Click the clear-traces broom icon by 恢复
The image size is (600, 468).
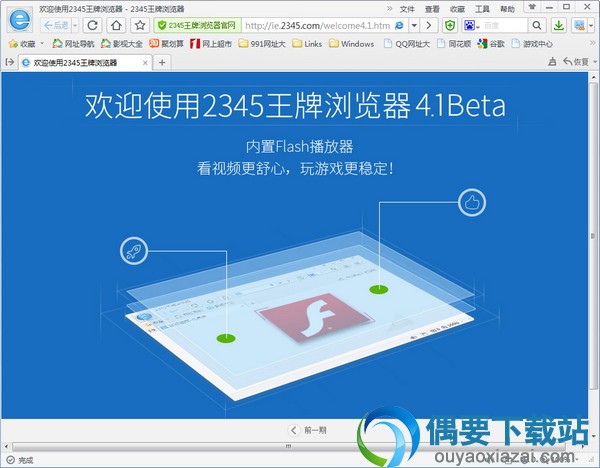pos(552,62)
